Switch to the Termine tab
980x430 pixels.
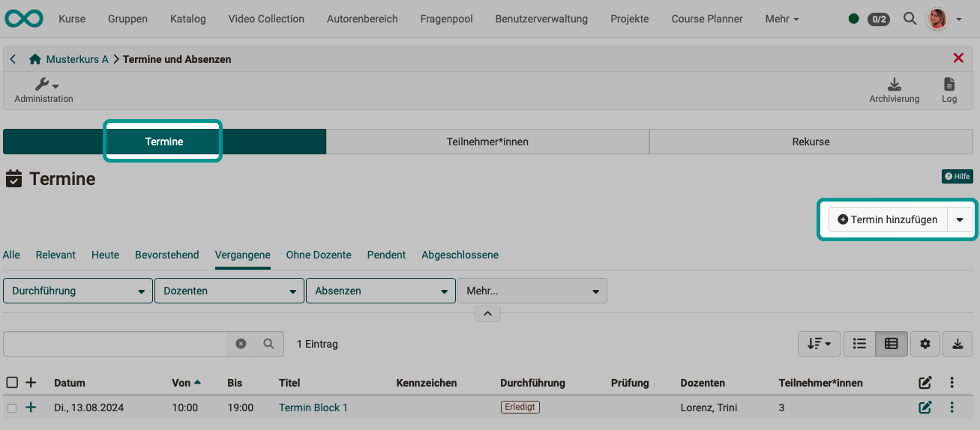pos(164,142)
